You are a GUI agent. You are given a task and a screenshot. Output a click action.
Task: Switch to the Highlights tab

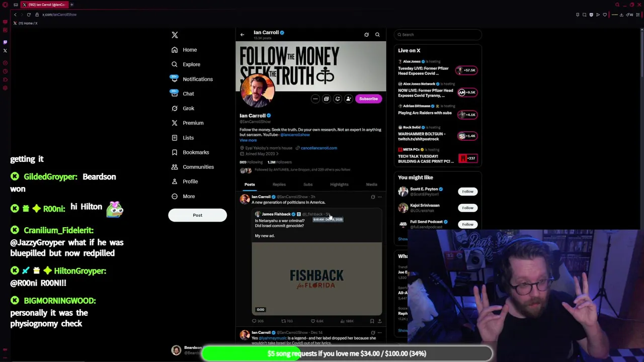339,185
